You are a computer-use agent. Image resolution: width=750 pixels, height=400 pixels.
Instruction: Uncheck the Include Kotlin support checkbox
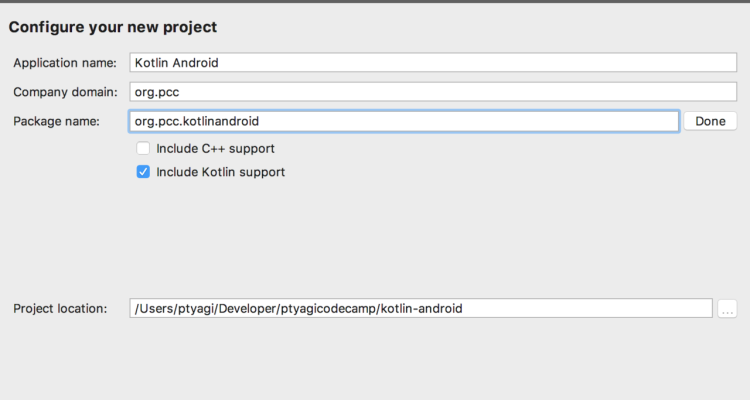(x=143, y=172)
